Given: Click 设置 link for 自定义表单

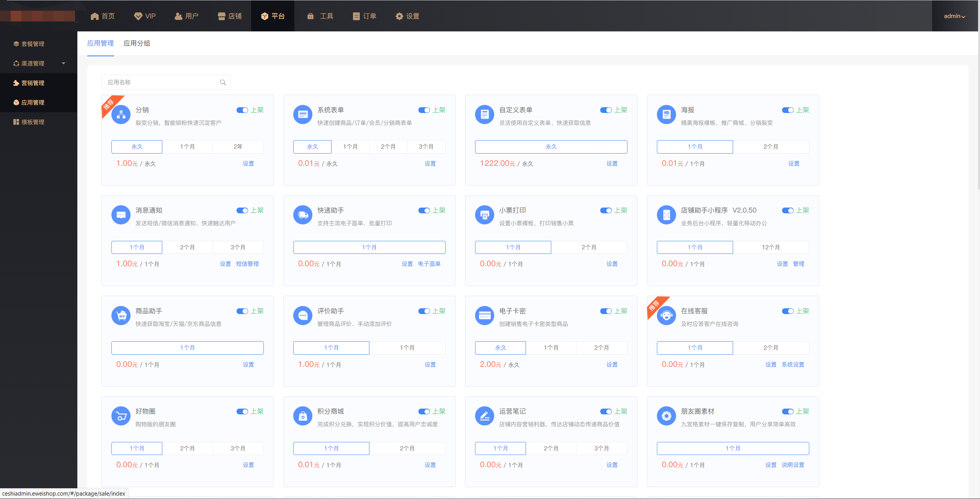Looking at the screenshot, I should (x=612, y=164).
